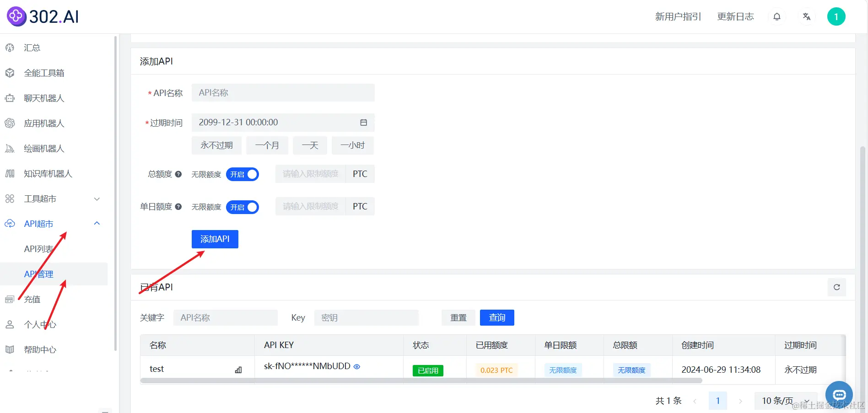The width and height of the screenshot is (868, 413).
Task: Select the 绘画机器人 painting robot icon
Action: tap(10, 148)
